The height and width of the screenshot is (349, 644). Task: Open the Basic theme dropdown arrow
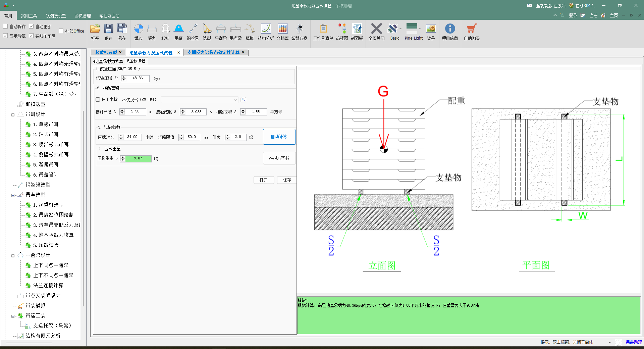[x=400, y=29]
